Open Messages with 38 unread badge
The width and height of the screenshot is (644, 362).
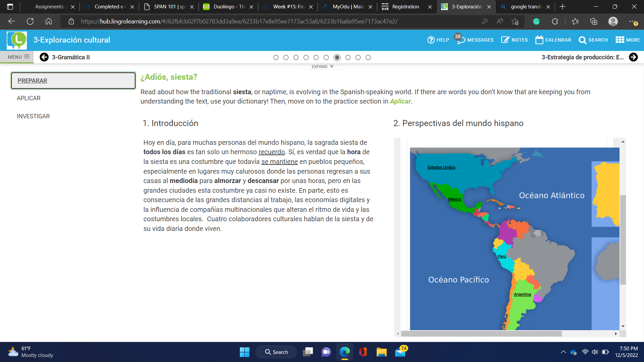461,40
